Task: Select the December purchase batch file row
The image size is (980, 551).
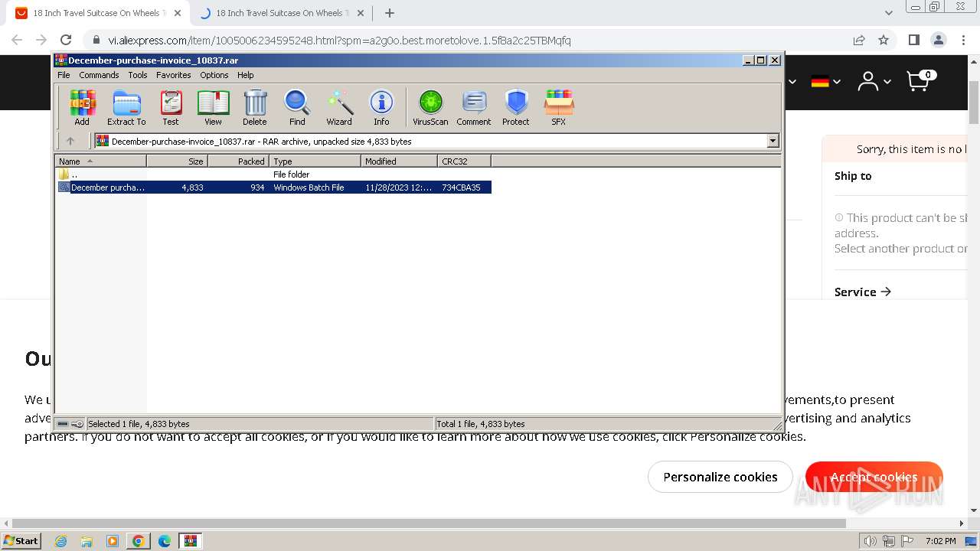Action: click(273, 187)
